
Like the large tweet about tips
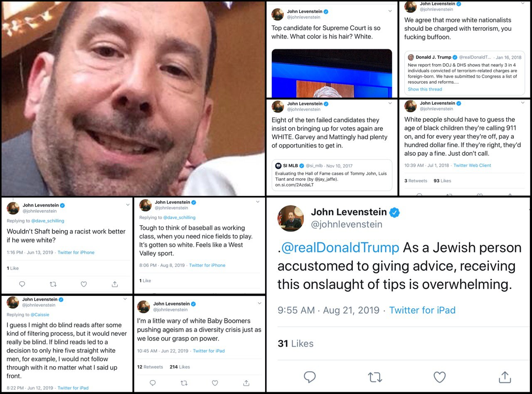coord(440,377)
